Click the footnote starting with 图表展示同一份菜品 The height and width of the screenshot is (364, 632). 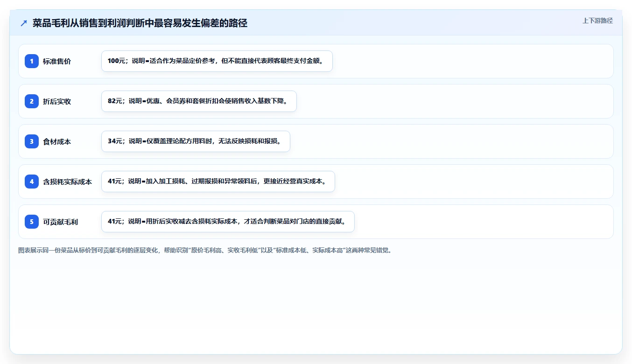206,250
